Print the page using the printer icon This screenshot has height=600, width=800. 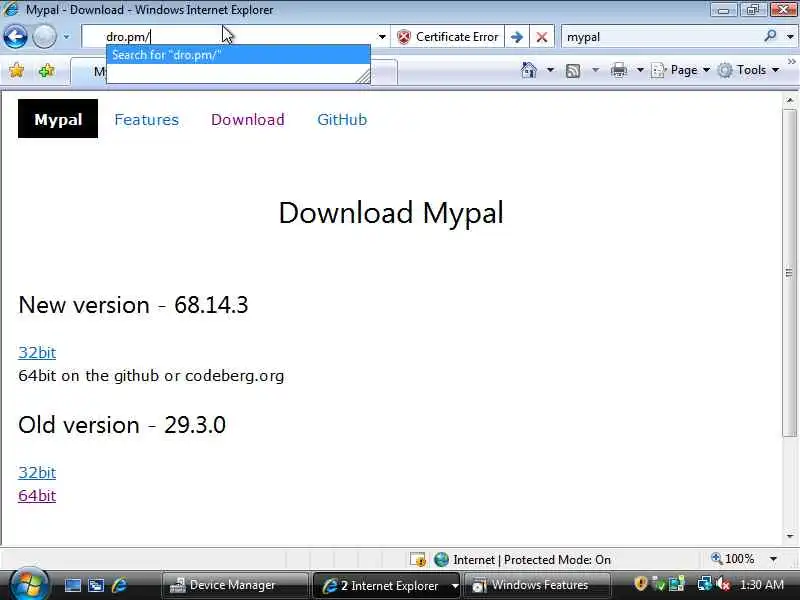tap(619, 70)
